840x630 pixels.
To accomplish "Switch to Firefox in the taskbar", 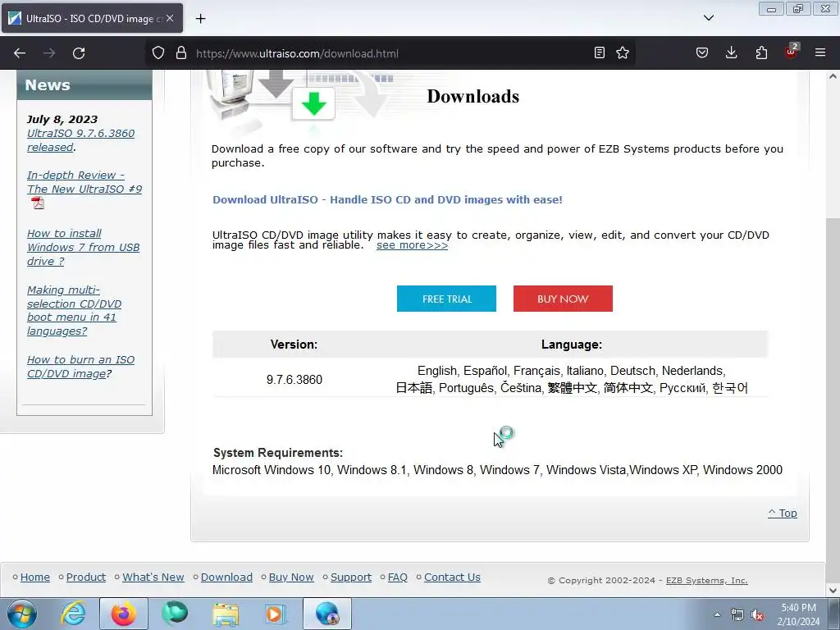I will pos(124,614).
